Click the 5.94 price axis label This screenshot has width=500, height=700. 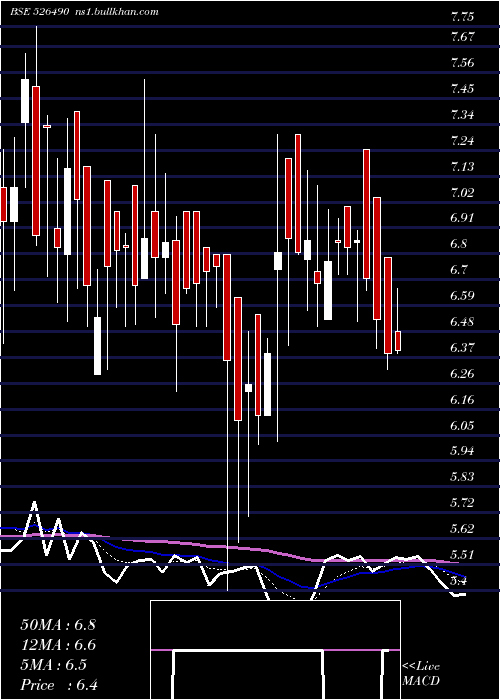(x=462, y=450)
